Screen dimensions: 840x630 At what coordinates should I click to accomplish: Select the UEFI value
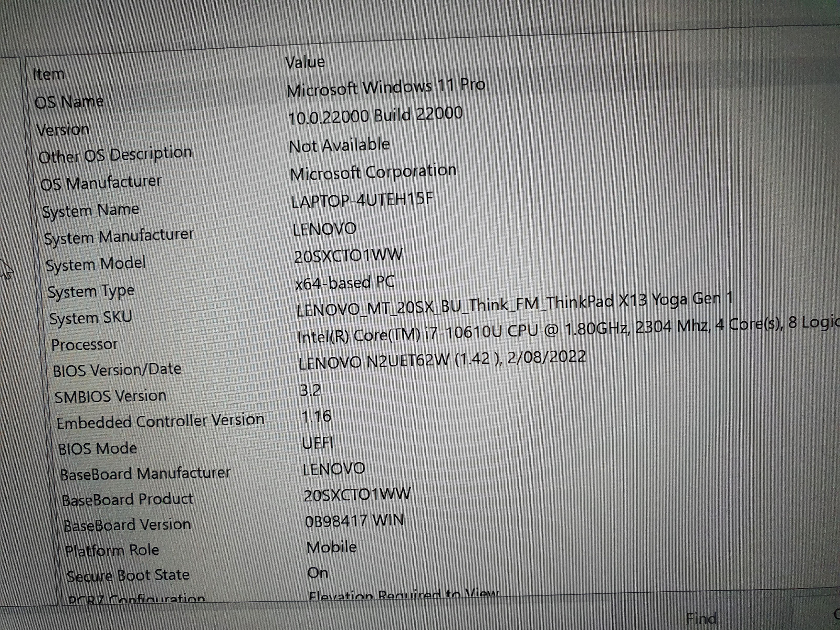(318, 443)
